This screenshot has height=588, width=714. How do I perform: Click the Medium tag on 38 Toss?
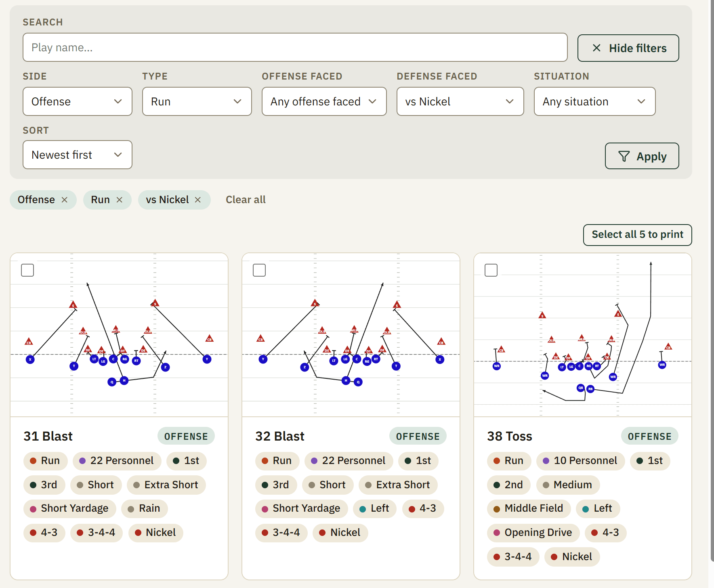point(568,485)
